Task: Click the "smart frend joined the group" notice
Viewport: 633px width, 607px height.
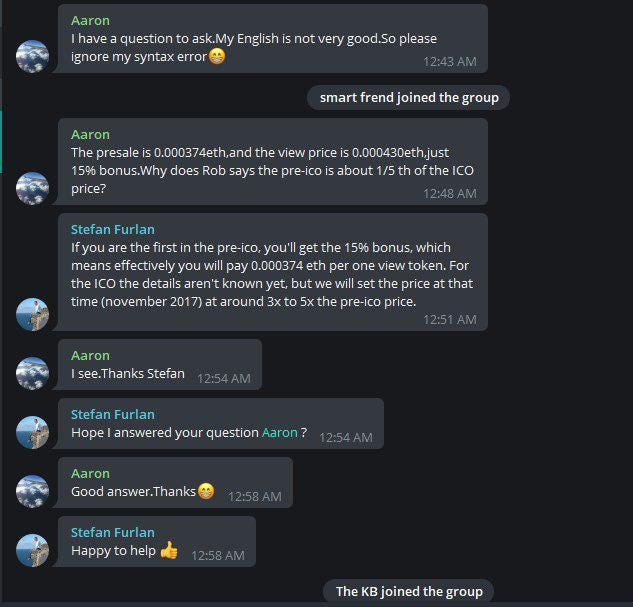Action: pos(409,98)
